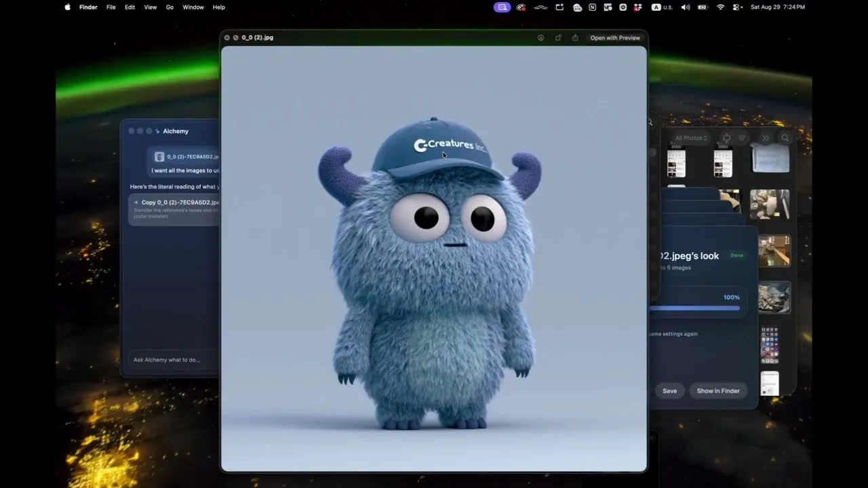868x488 pixels.
Task: Click the markup icon in Quick Look
Action: pyautogui.click(x=540, y=38)
